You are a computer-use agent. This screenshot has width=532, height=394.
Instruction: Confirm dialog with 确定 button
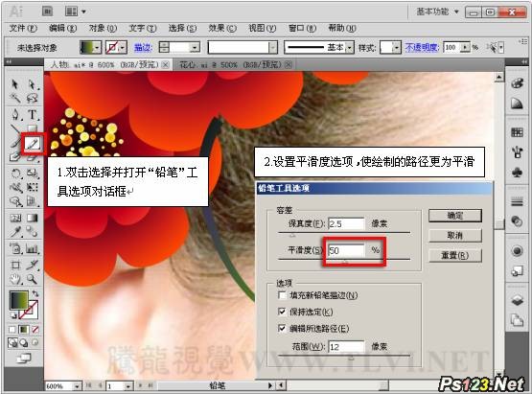point(455,216)
